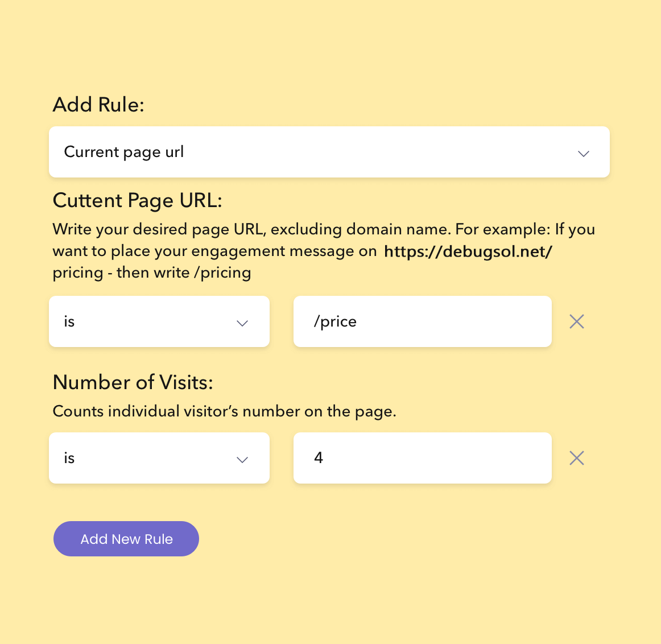Open the "Current page url" rule type dropdown
The image size is (661, 644).
point(329,152)
